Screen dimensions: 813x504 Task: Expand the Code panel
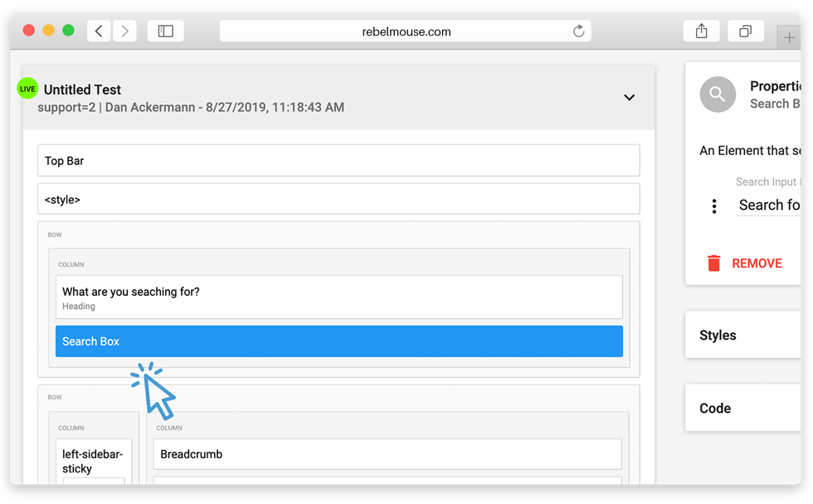click(x=742, y=408)
